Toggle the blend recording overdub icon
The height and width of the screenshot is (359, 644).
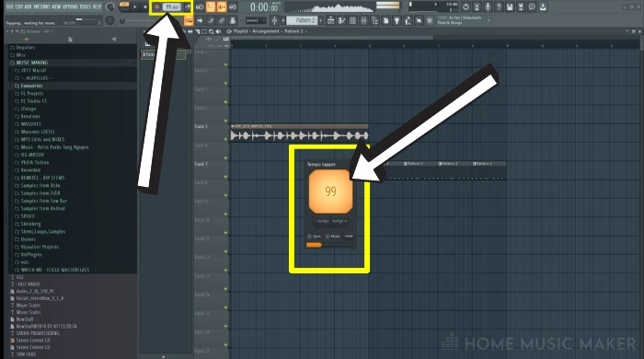coord(222,7)
